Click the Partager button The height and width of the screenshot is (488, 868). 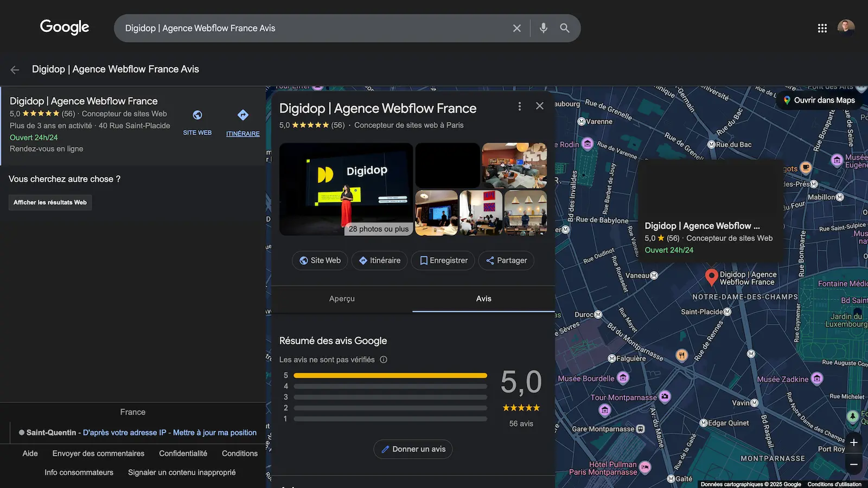pyautogui.click(x=506, y=260)
